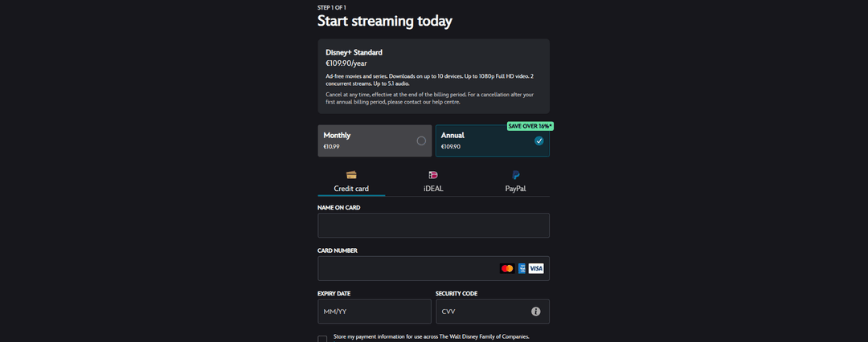Click the Monthly €10.99 price text
The height and width of the screenshot is (342, 868).
tap(332, 147)
